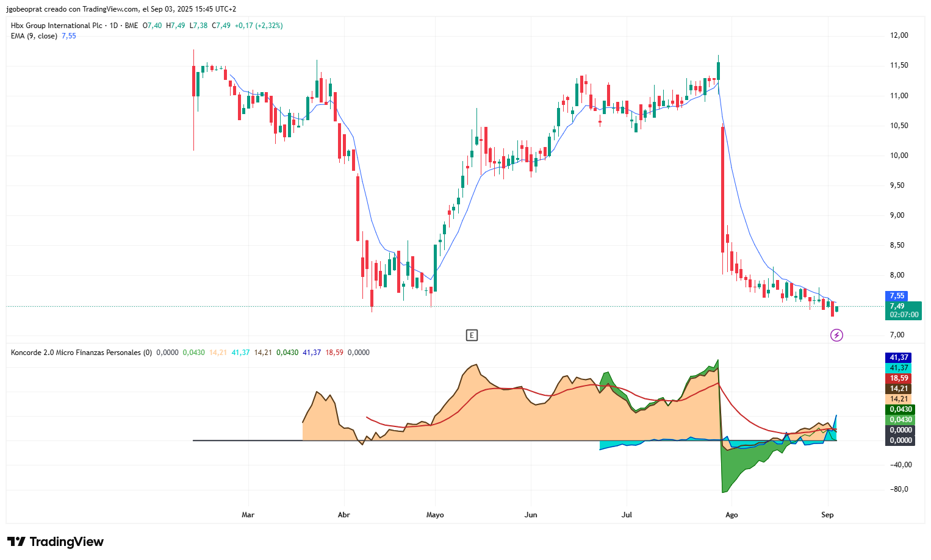The image size is (931, 560).
Task: Click the Jul label on time axis
Action: click(x=627, y=515)
